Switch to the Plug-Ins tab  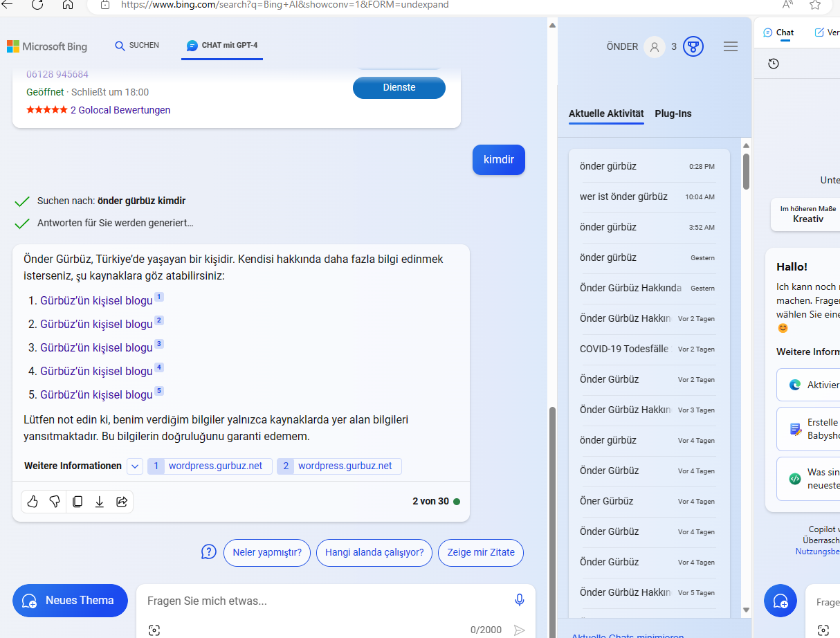(x=673, y=113)
